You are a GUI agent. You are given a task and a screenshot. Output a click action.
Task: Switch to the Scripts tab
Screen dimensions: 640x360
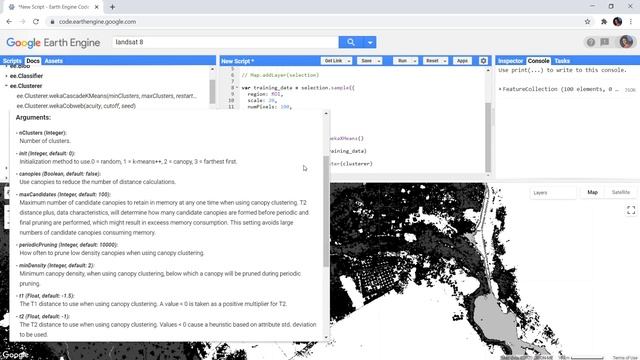(x=12, y=61)
